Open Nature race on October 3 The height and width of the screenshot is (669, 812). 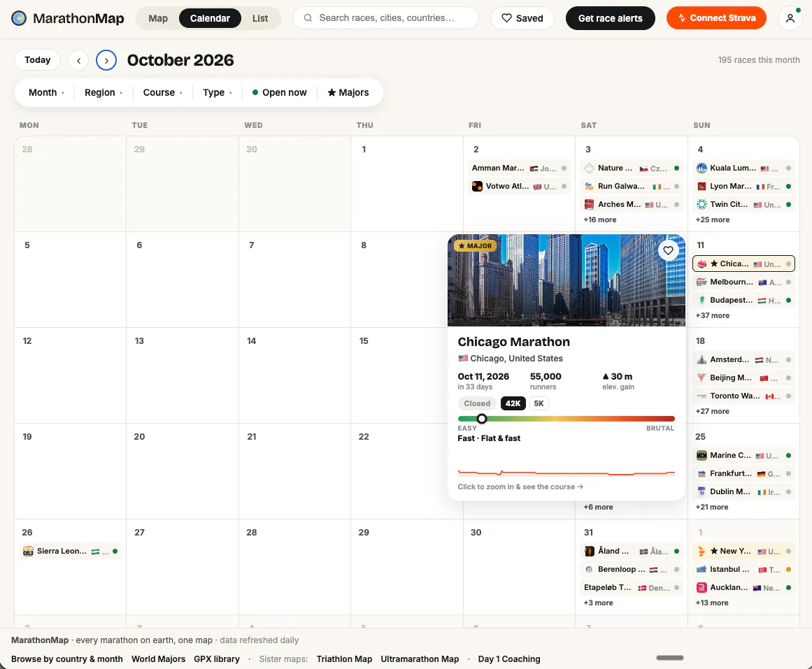[632, 168]
